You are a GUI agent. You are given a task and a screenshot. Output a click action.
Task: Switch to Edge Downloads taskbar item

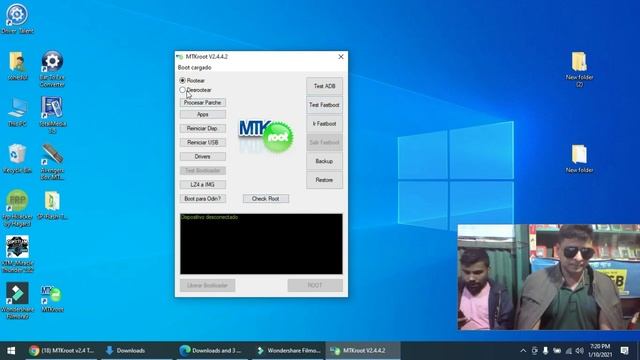211,351
